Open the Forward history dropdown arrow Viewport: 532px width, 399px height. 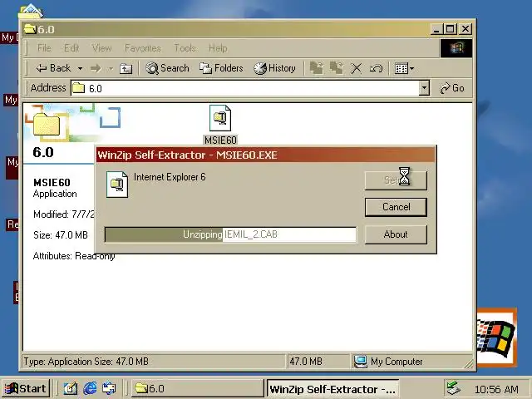pos(111,69)
